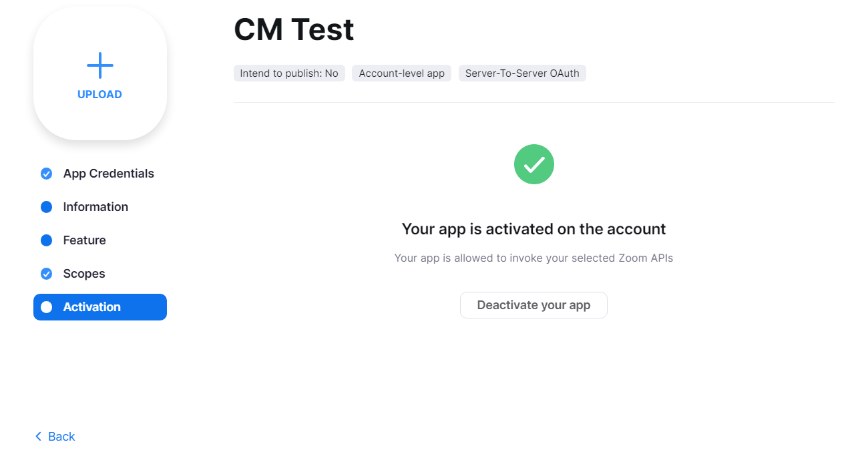
Task: Click the blue dot beside Feature
Action: (46, 240)
